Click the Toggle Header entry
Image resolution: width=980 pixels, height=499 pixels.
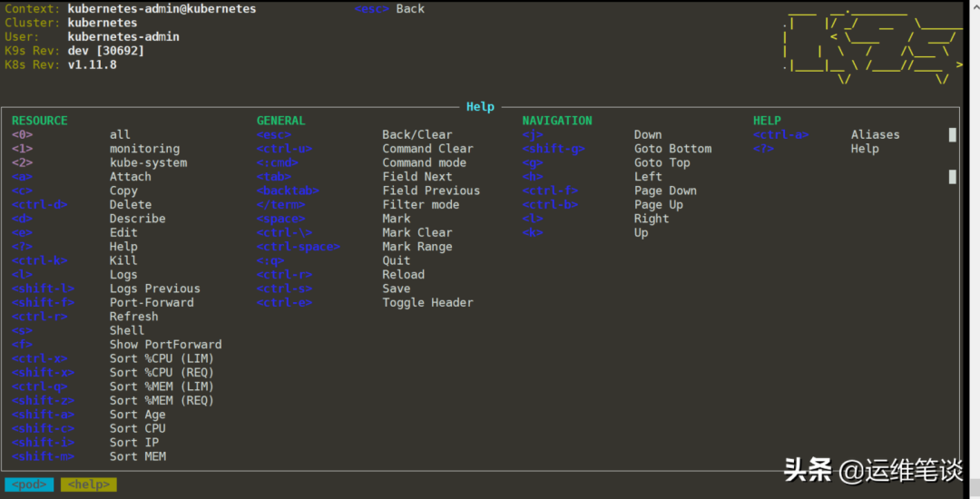[x=427, y=303]
